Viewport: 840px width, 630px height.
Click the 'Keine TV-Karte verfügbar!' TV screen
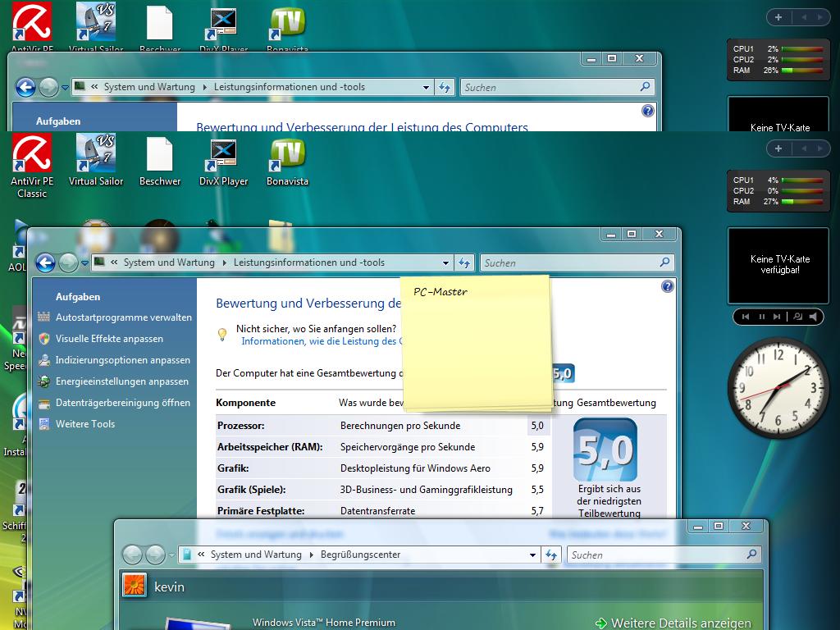pos(778,265)
